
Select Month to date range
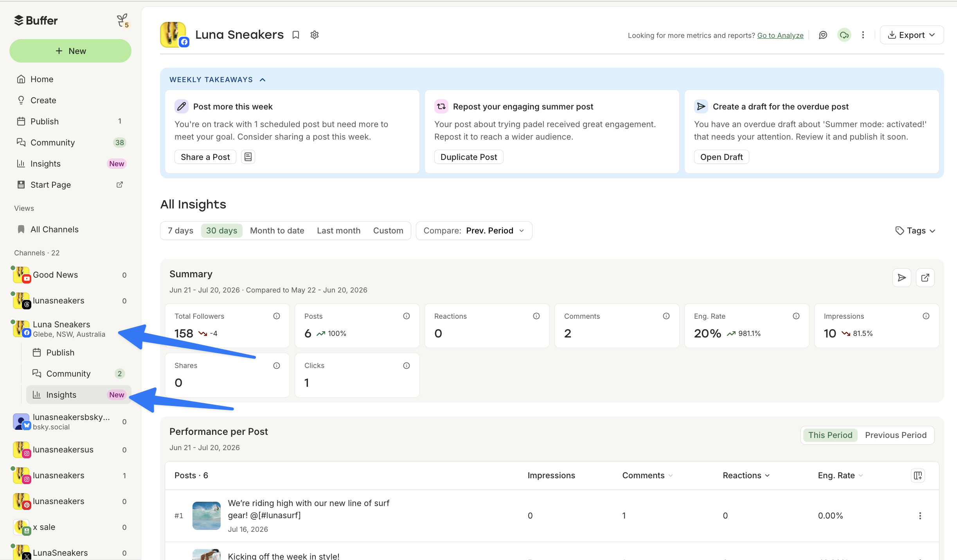[x=277, y=231]
